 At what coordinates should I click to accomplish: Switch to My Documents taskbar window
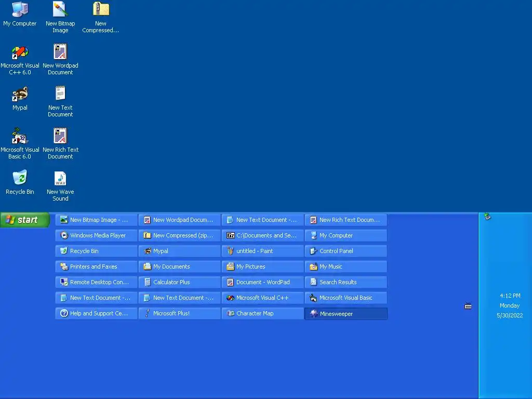[x=180, y=267]
